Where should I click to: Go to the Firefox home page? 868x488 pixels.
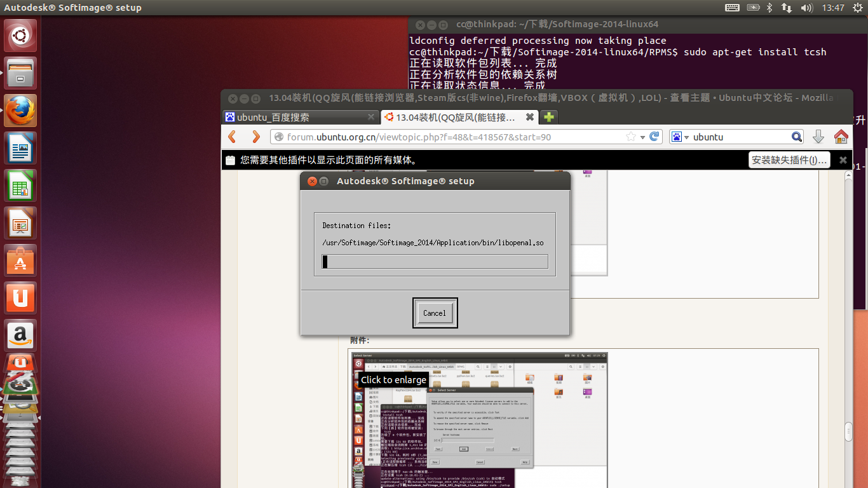coord(841,137)
